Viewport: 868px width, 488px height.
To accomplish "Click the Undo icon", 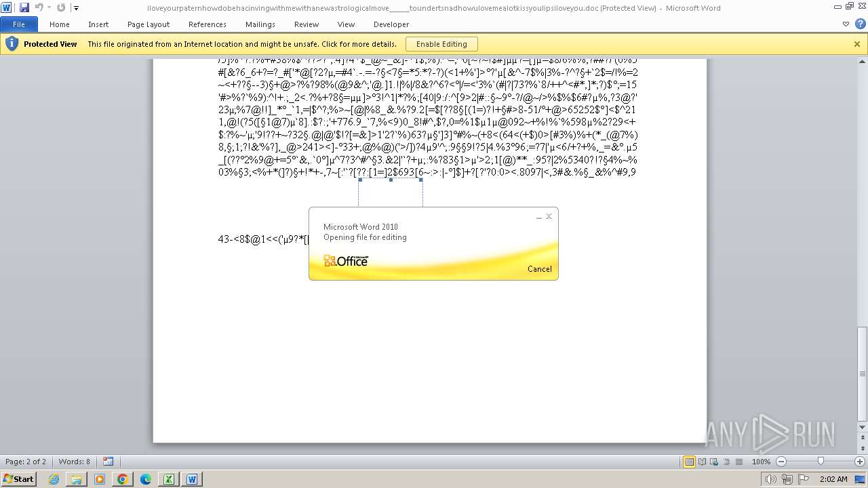I will point(39,7).
